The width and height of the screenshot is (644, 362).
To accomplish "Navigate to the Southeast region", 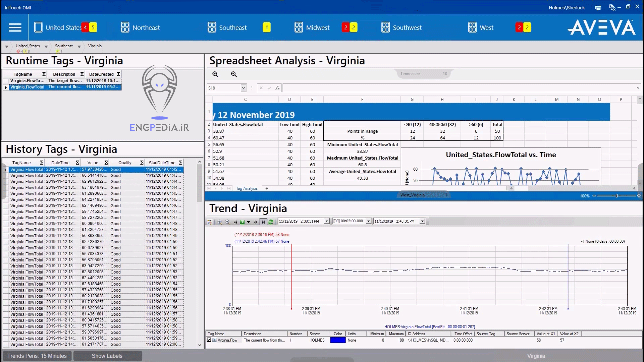I will coord(227,27).
